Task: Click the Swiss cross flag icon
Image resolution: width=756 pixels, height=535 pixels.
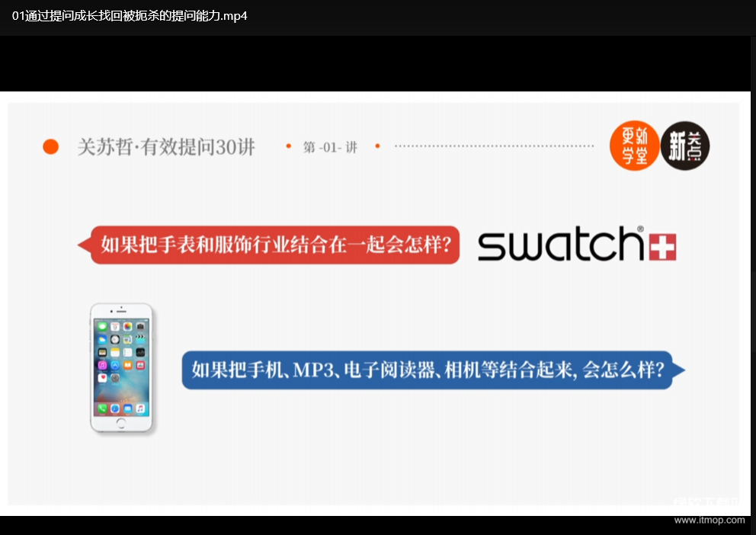Action: pyautogui.click(x=663, y=247)
